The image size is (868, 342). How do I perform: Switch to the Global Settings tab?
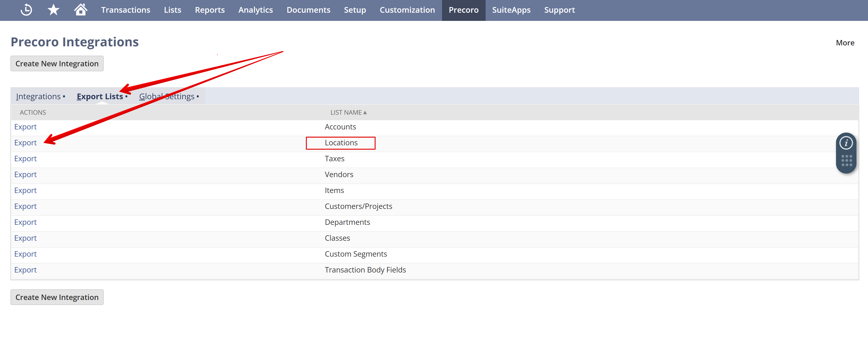[x=167, y=97]
